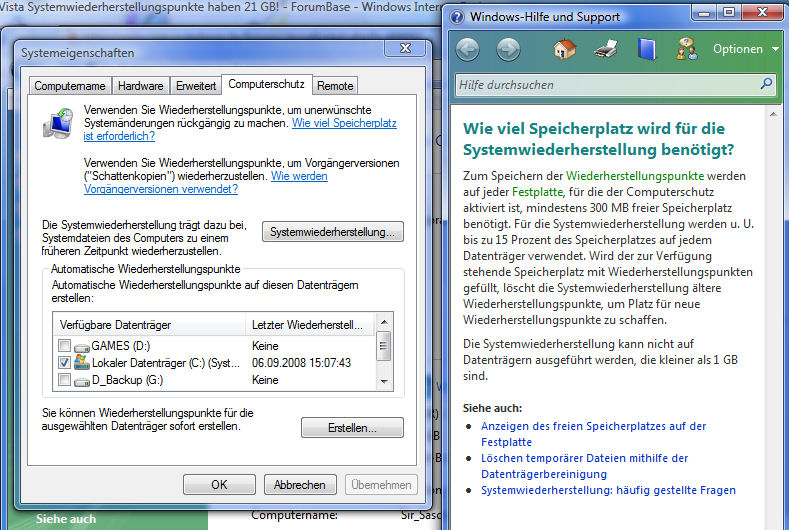Click the Übernehmen button

click(381, 485)
